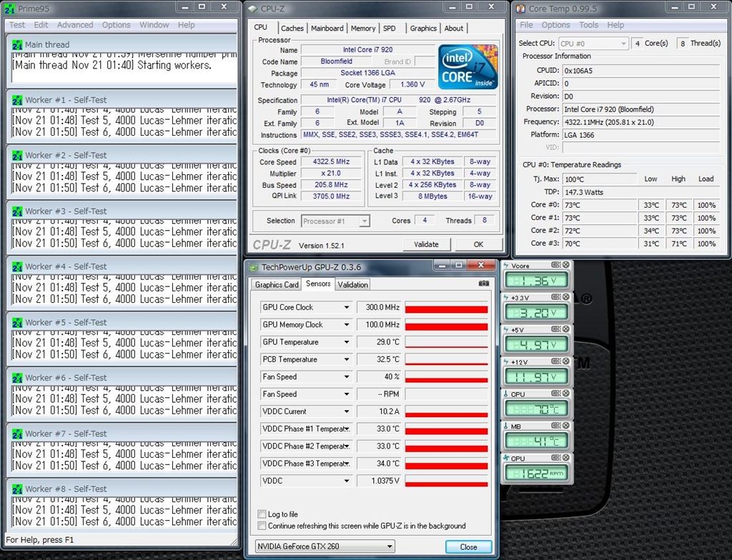Enable the Log to file checkbox
The width and height of the screenshot is (732, 560).
[262, 514]
